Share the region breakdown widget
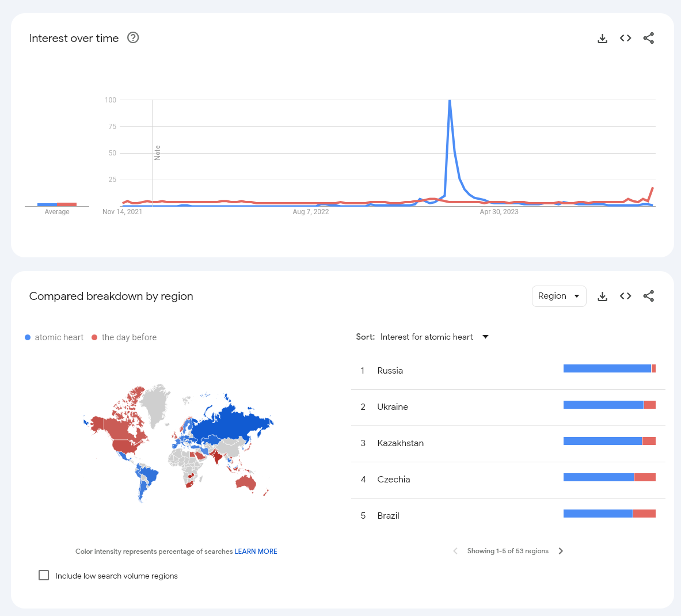681x616 pixels. click(648, 296)
